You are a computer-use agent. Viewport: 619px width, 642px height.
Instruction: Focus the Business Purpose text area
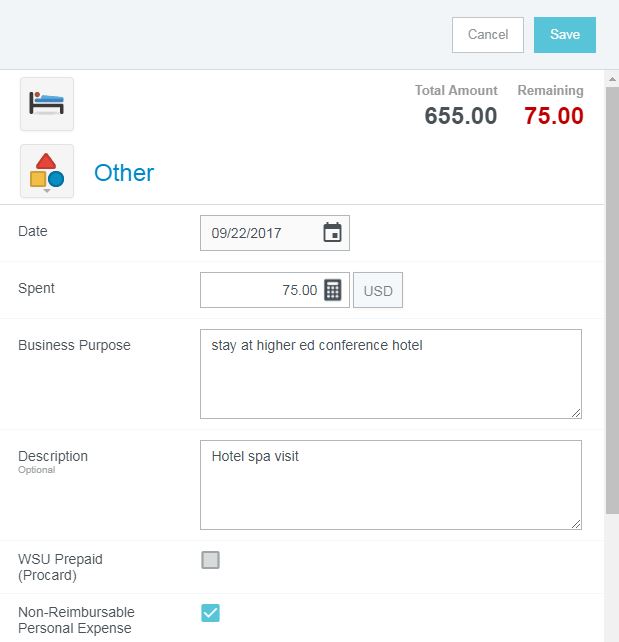coord(390,373)
